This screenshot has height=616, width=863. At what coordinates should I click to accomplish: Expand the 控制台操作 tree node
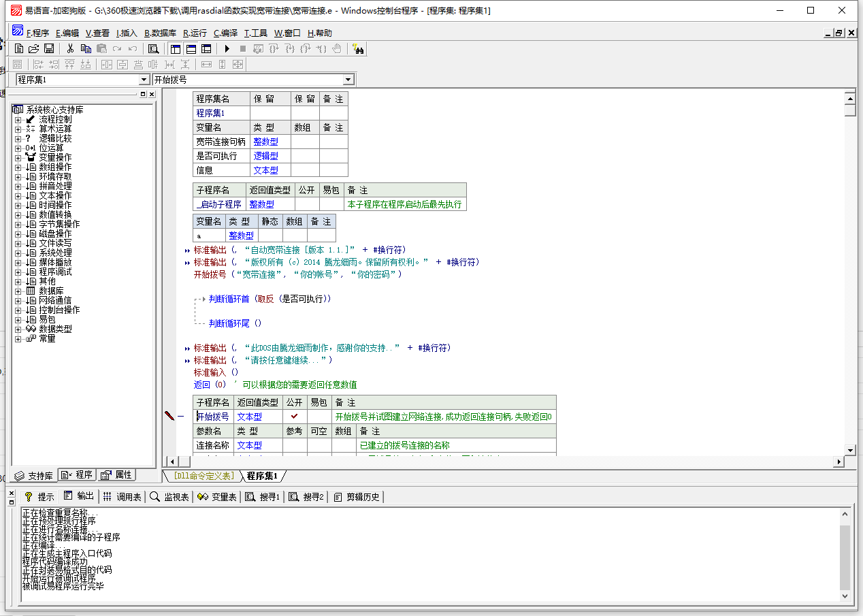[18, 310]
